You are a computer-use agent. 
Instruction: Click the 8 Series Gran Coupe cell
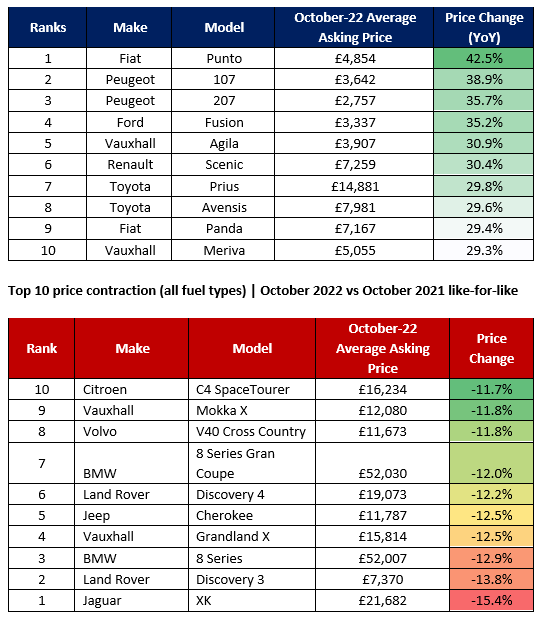252,463
